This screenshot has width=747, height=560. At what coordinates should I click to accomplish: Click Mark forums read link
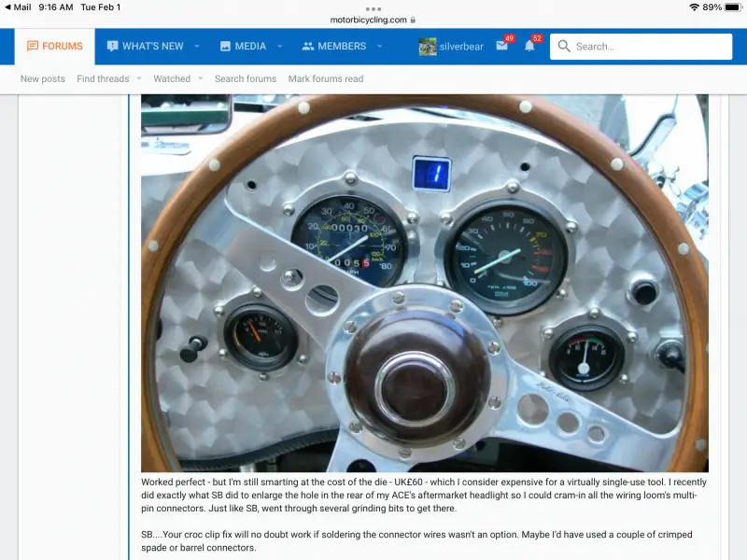click(x=326, y=79)
